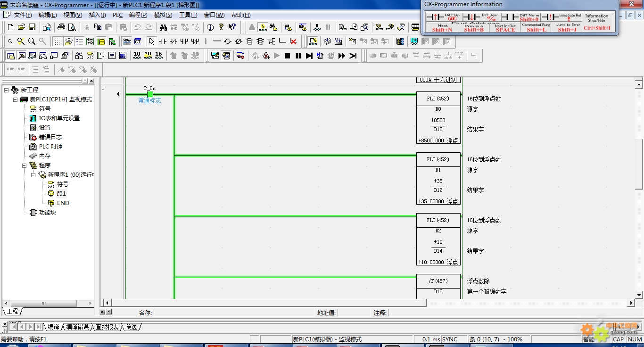Insert a new horizontal line
The image size is (644, 347).
pyautogui.click(x=216, y=41)
